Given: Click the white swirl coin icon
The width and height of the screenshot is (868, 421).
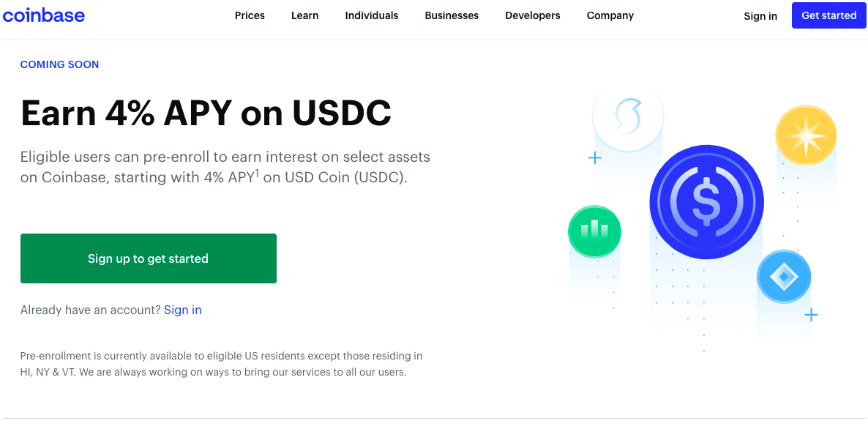Looking at the screenshot, I should coord(628,116).
